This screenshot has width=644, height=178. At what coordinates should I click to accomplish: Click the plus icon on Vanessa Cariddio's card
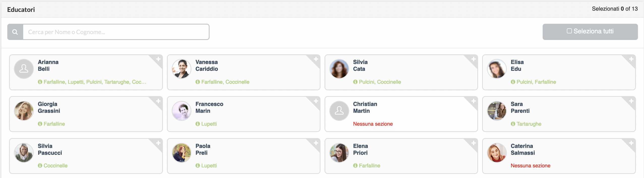click(316, 59)
